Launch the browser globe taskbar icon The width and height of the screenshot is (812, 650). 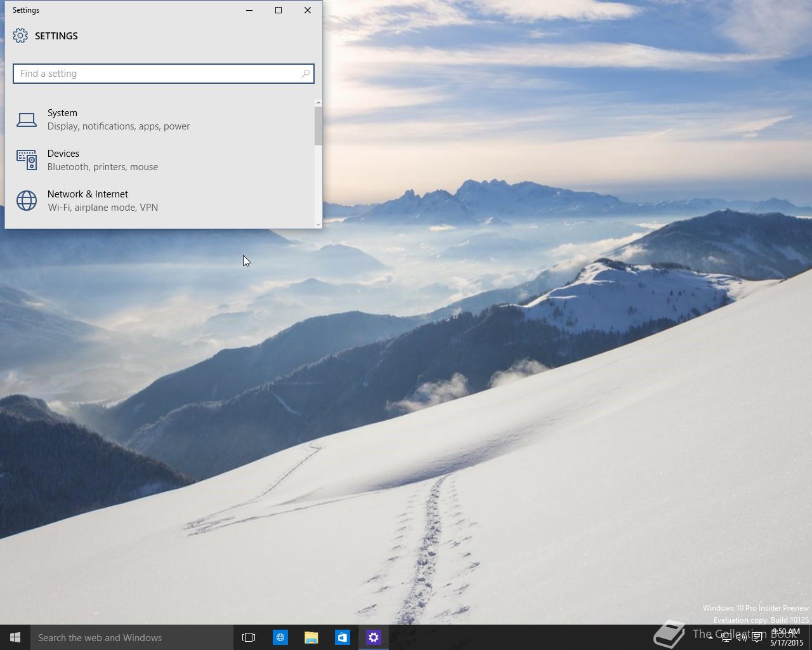(280, 637)
